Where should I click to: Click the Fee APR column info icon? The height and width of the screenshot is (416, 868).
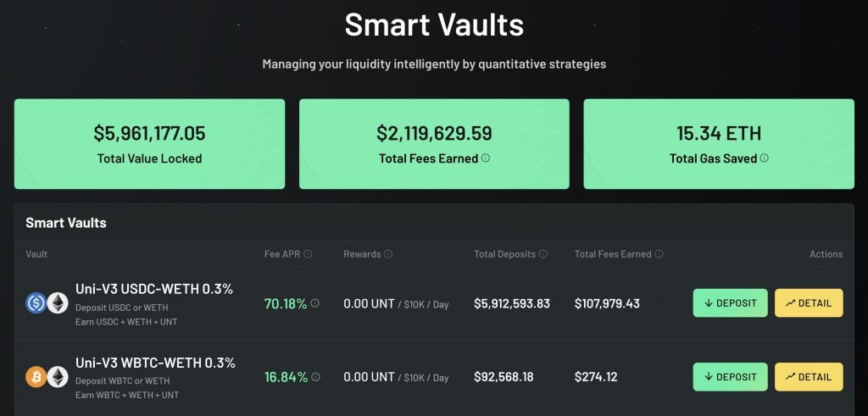309,254
